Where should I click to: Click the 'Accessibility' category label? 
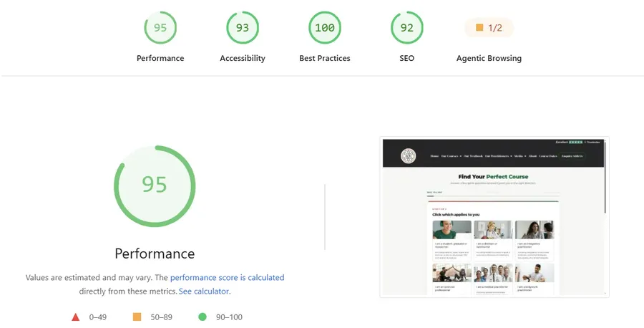pyautogui.click(x=243, y=58)
